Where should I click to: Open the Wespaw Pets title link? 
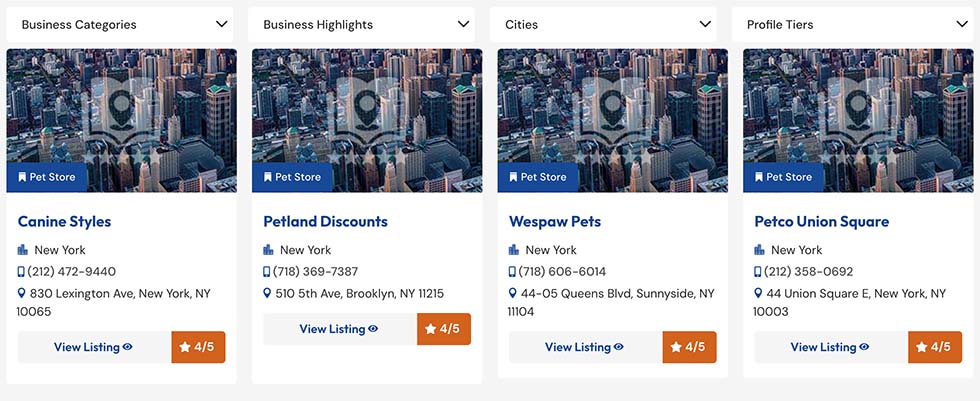tap(554, 221)
